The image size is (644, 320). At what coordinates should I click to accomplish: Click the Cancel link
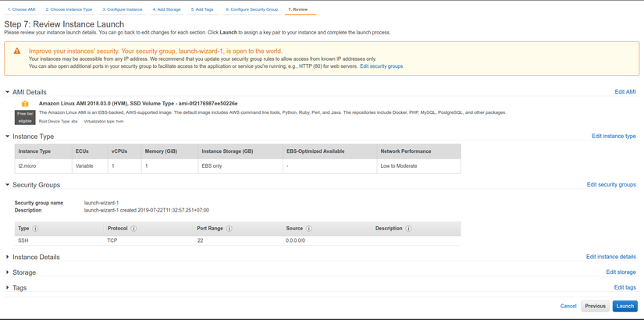(x=568, y=306)
